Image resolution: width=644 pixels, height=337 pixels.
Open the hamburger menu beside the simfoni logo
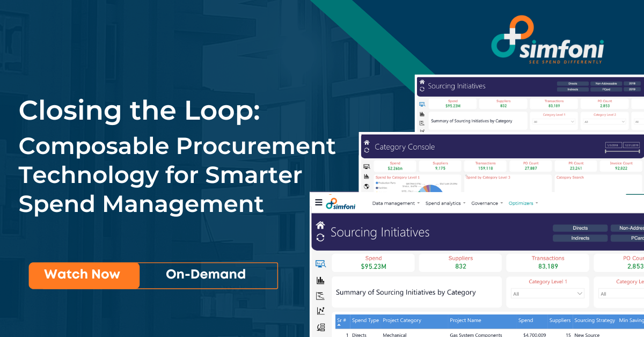pos(319,203)
